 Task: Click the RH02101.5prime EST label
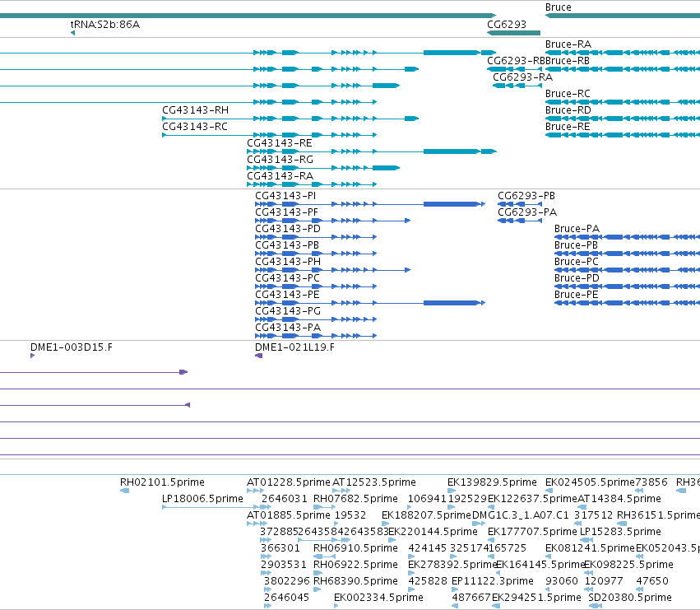point(162,482)
